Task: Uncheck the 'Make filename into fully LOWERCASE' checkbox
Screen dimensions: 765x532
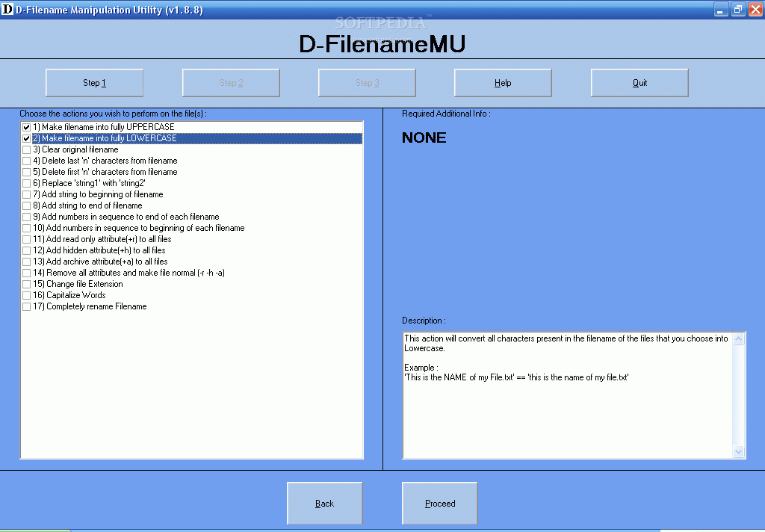Action: point(26,139)
